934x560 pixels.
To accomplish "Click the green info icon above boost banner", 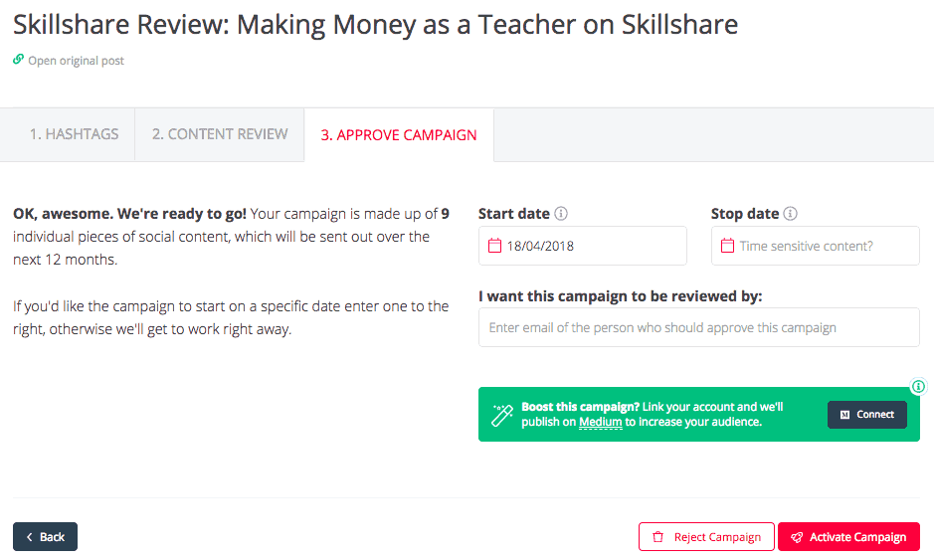I will pos(918,387).
